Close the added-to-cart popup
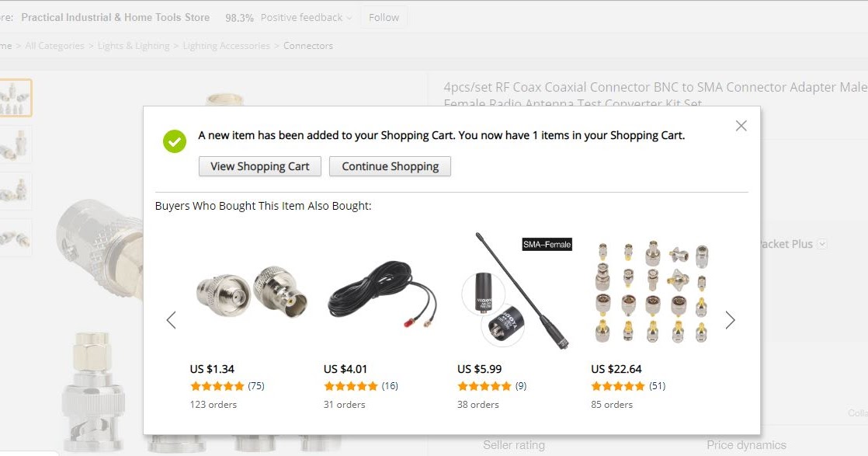 pyautogui.click(x=741, y=126)
